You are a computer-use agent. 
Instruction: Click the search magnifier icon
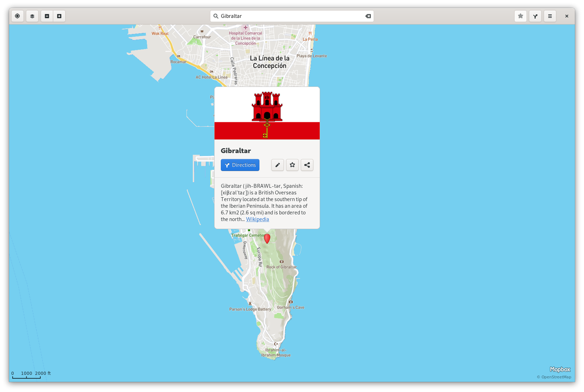coord(216,16)
